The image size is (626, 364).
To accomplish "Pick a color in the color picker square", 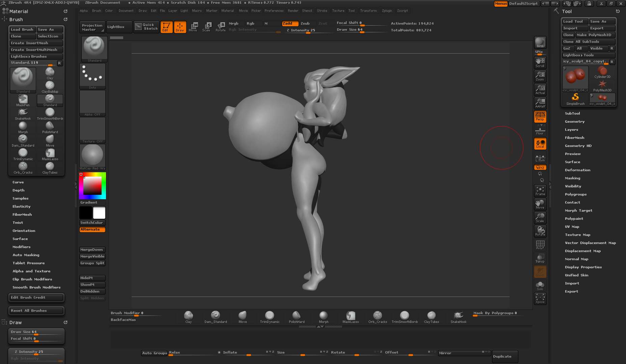I will (x=92, y=185).
